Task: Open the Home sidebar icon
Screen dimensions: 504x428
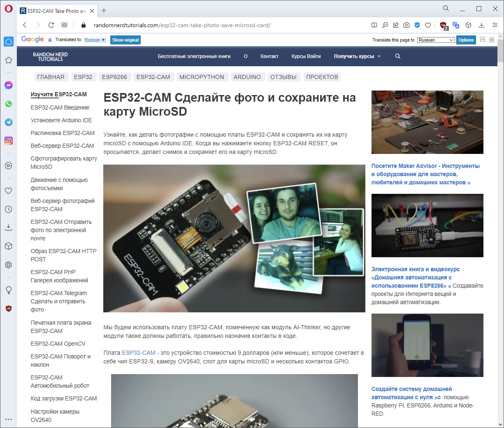Action: [9, 41]
